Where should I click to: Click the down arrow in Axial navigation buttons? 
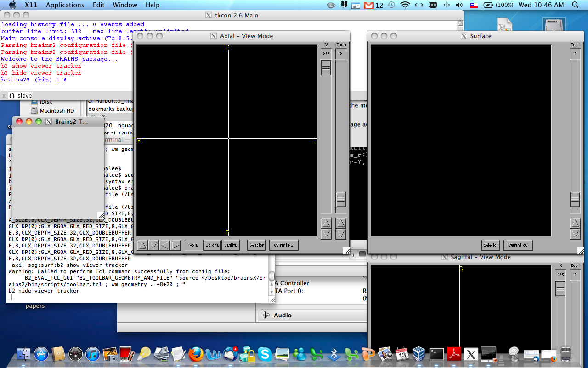[153, 245]
